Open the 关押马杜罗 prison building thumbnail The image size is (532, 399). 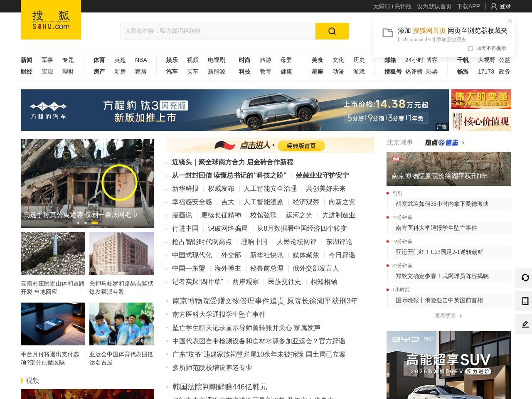point(121,253)
